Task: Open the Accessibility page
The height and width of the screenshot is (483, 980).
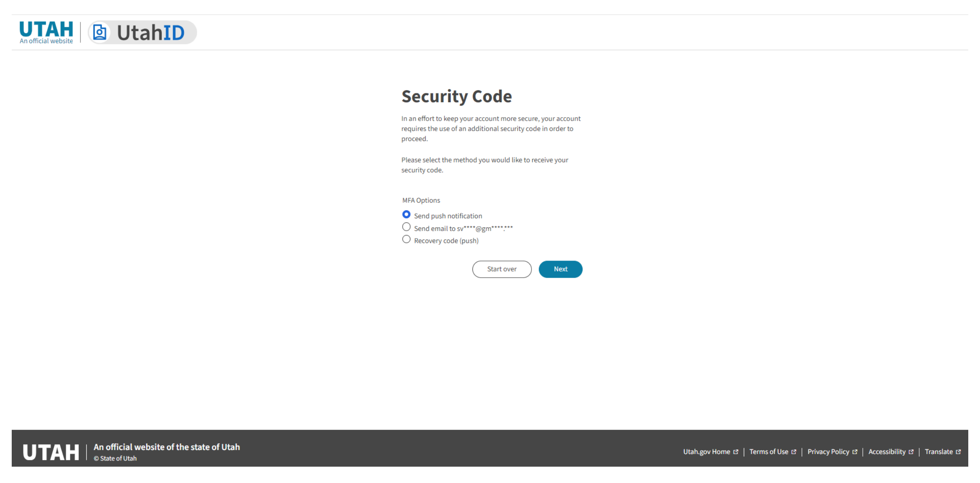Action: coord(887,452)
